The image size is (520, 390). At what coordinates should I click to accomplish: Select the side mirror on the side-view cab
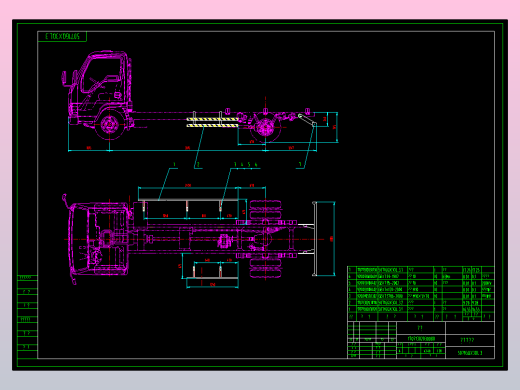[64, 79]
